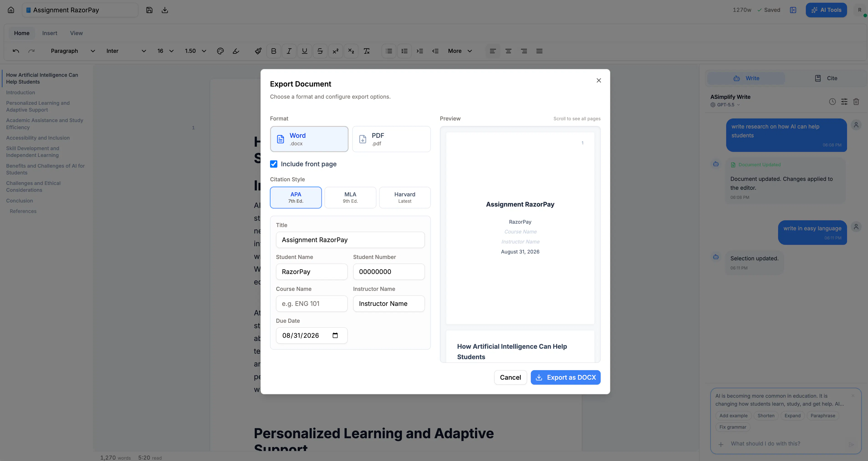Toggle bold formatting
Screen dimensions: 868x461
(274, 51)
